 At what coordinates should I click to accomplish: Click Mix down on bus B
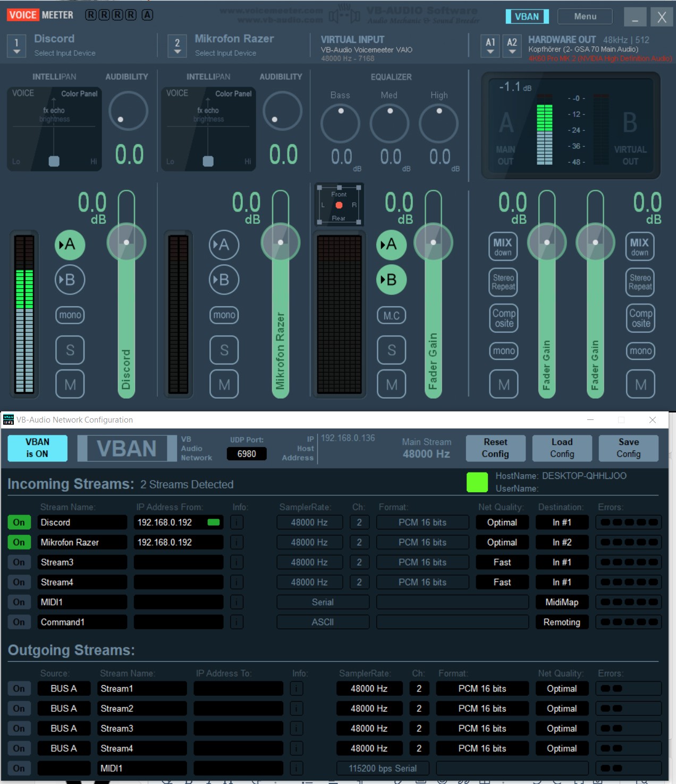[x=640, y=247]
